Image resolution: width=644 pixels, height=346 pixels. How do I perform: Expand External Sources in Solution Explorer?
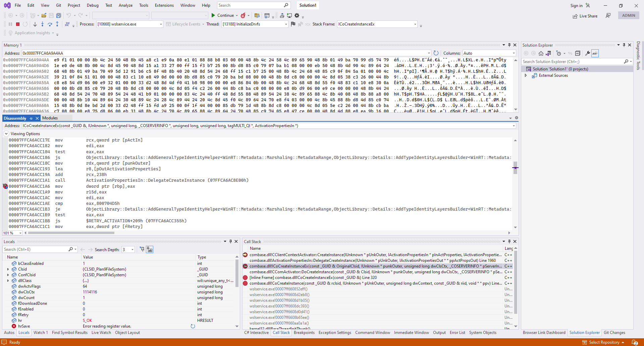[x=526, y=75]
